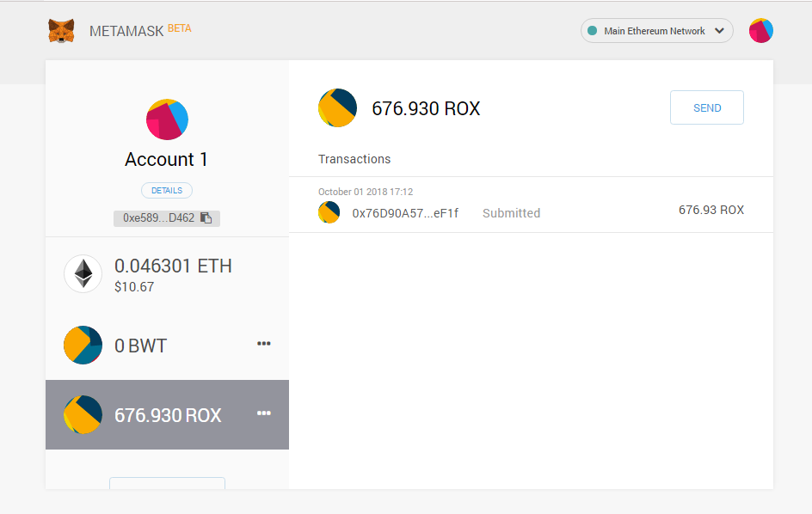Click the BWT token identicon
Image resolution: width=812 pixels, height=514 pixels.
[x=83, y=345]
